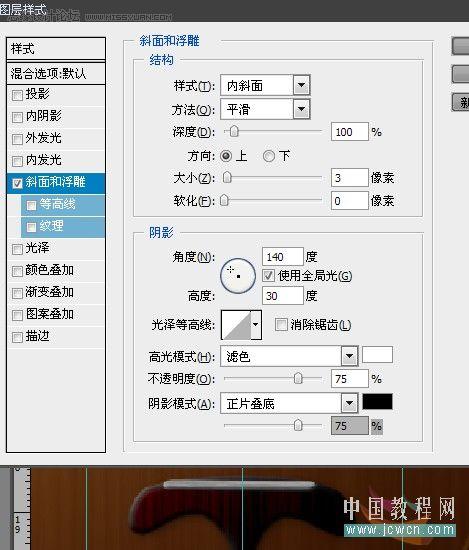Click the 高度 altitude field showing 30
The image size is (469, 550).
click(x=283, y=296)
